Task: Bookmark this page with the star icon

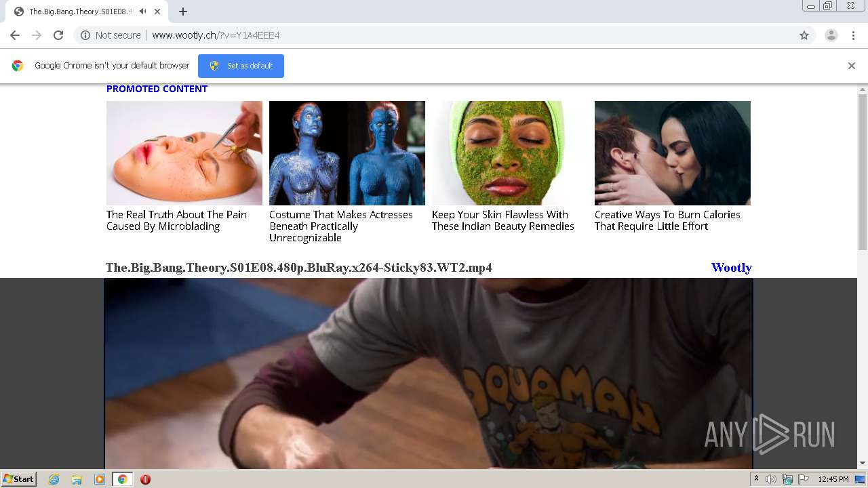Action: tap(804, 35)
